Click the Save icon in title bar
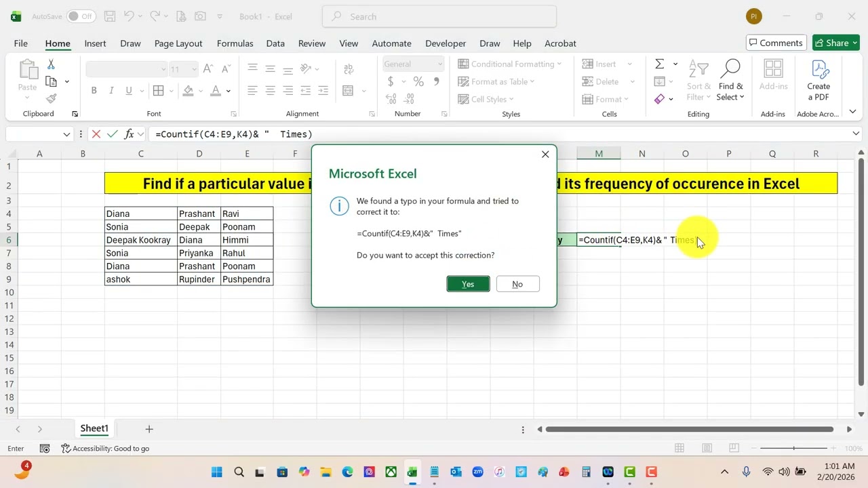Screen dimensions: 868x488 pos(111,16)
